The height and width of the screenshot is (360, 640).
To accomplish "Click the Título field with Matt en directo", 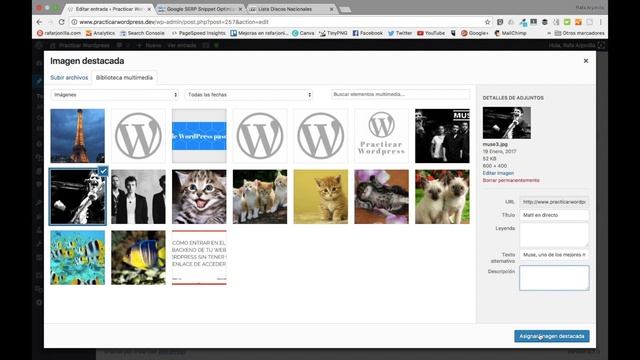I will point(554,215).
